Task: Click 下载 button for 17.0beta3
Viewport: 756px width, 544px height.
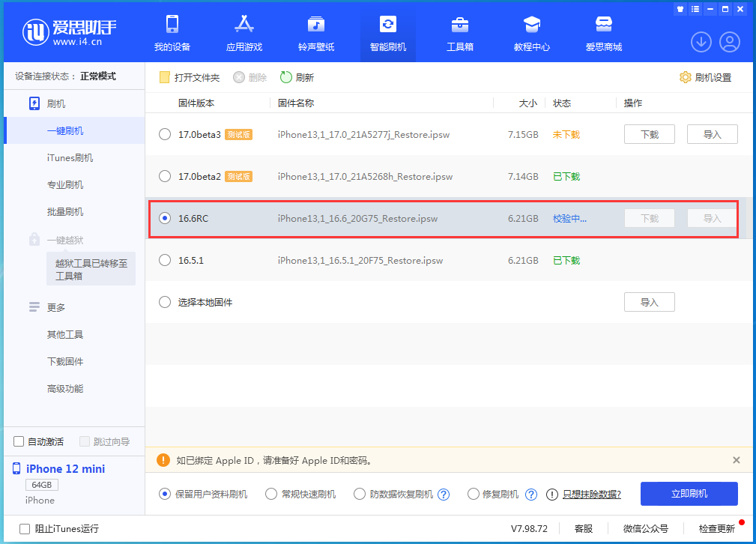Action: tap(650, 134)
